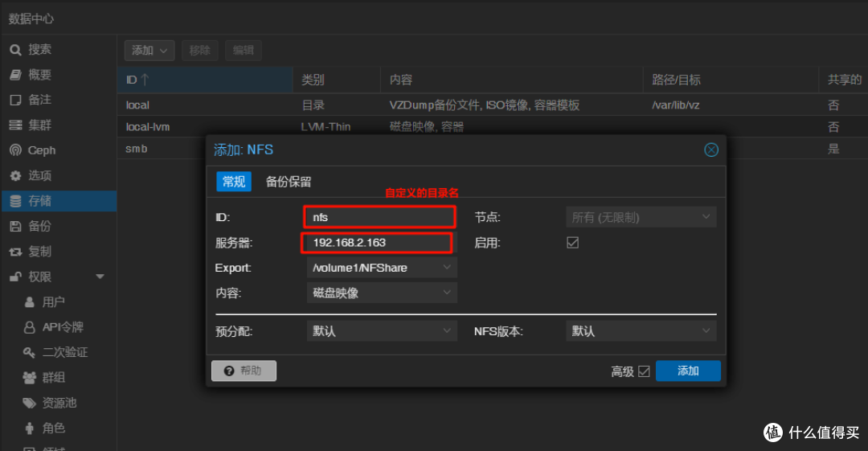Click the search magnifier icon in sidebar
This screenshot has width=868, height=451.
[x=15, y=50]
